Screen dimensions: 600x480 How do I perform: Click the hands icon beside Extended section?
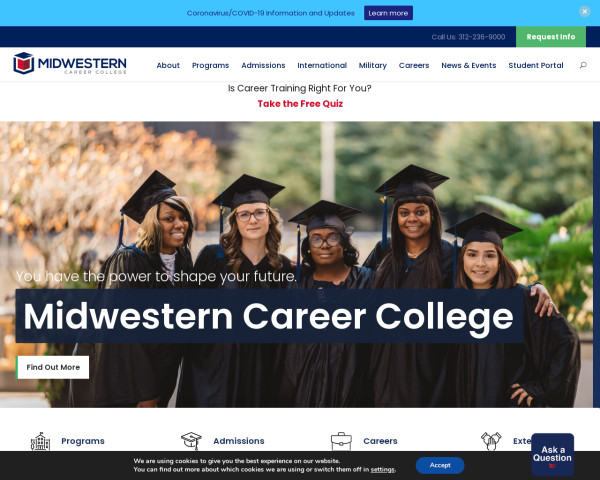point(491,441)
